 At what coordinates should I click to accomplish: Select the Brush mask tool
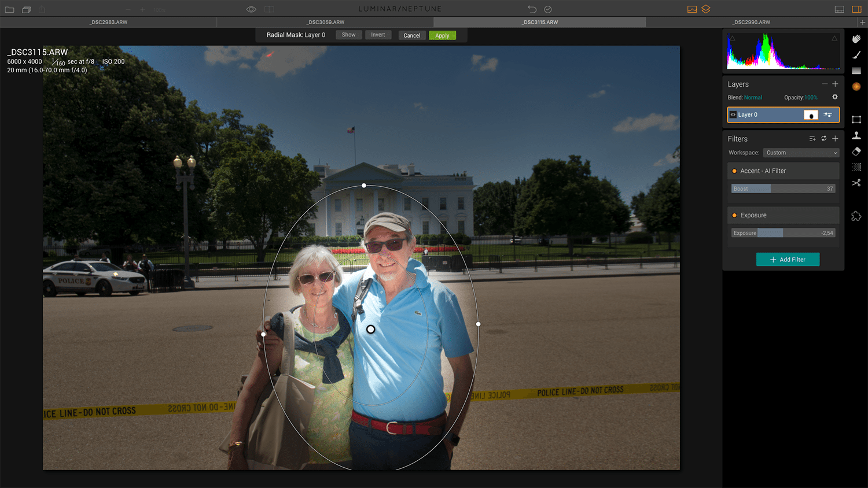[856, 55]
